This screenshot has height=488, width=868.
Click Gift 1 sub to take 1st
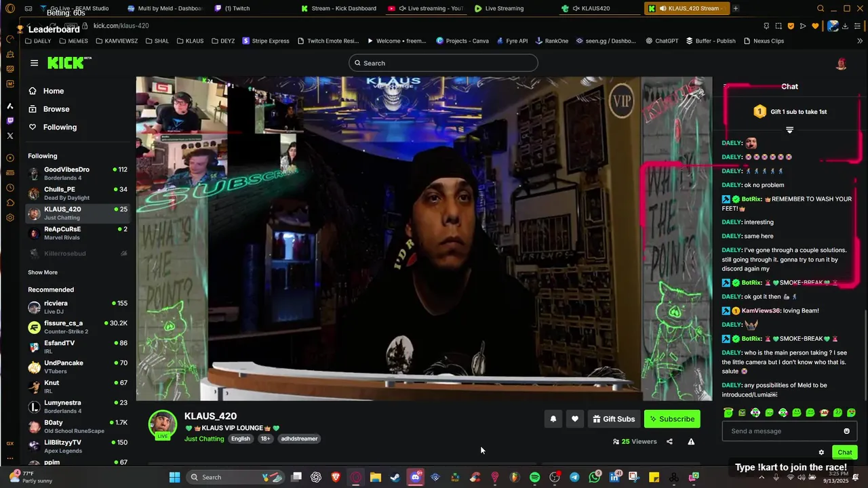coord(790,112)
